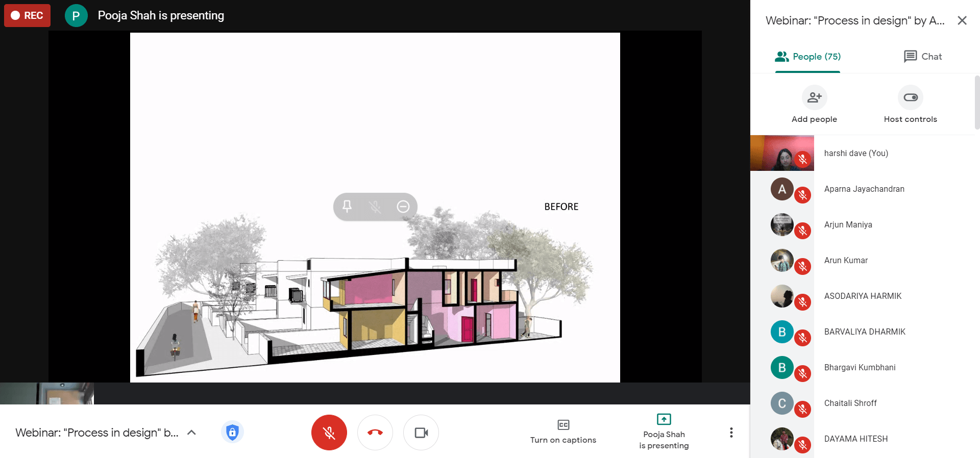Screen dimensions: 980x458
Task: Click the REC recording indicator
Action: pyautogui.click(x=28, y=15)
